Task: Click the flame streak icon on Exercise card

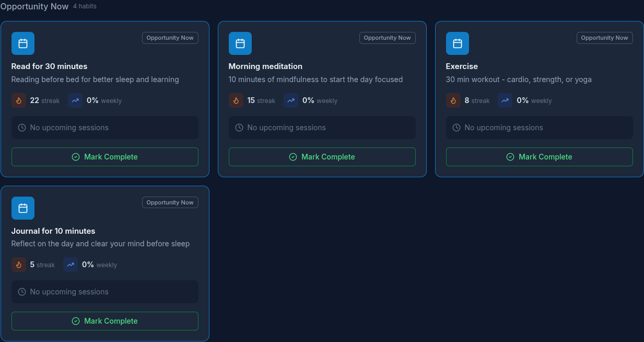Action: pyautogui.click(x=453, y=100)
